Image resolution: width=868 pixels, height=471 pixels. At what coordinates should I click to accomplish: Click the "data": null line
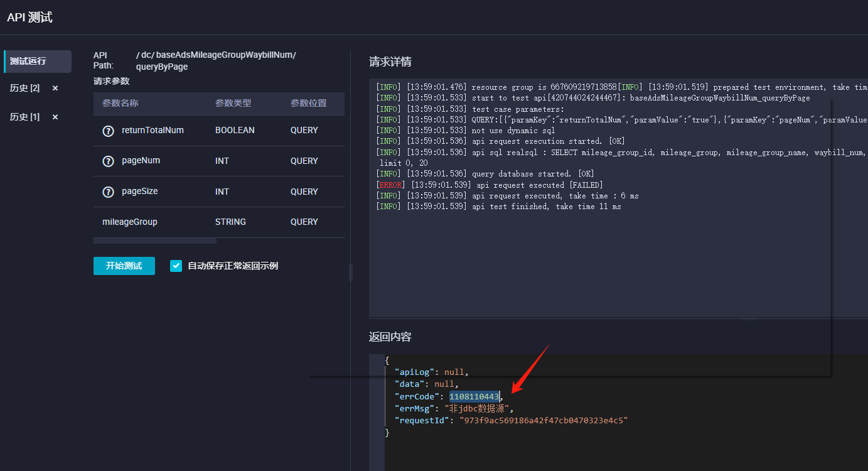coord(427,384)
